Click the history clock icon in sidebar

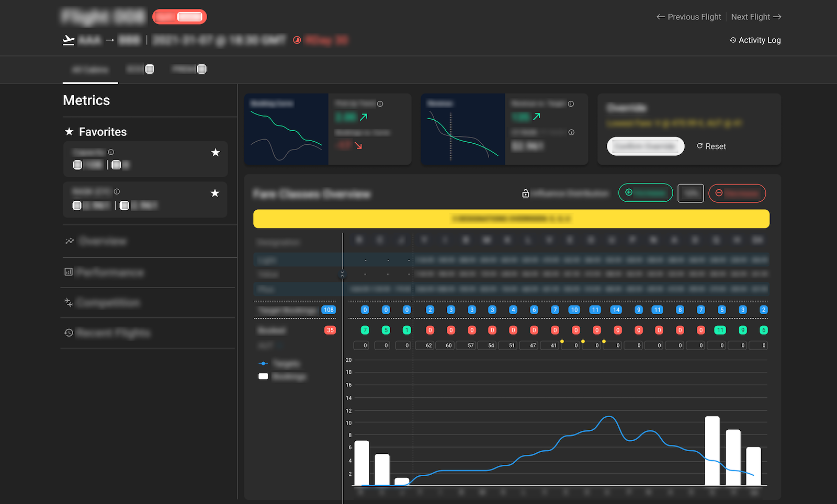point(69,333)
